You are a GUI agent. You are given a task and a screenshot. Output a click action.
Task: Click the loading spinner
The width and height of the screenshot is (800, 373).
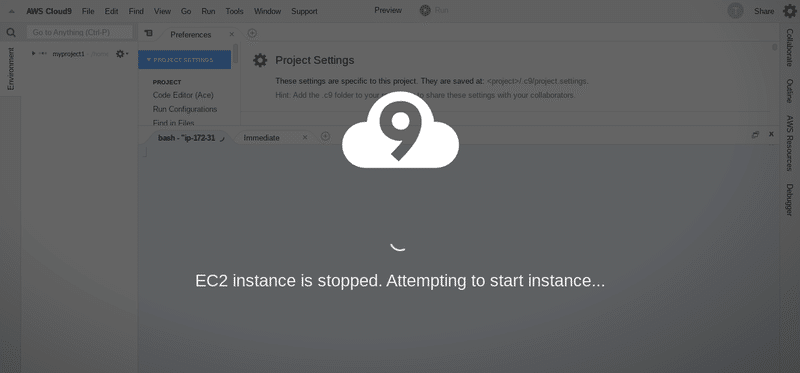click(x=398, y=247)
